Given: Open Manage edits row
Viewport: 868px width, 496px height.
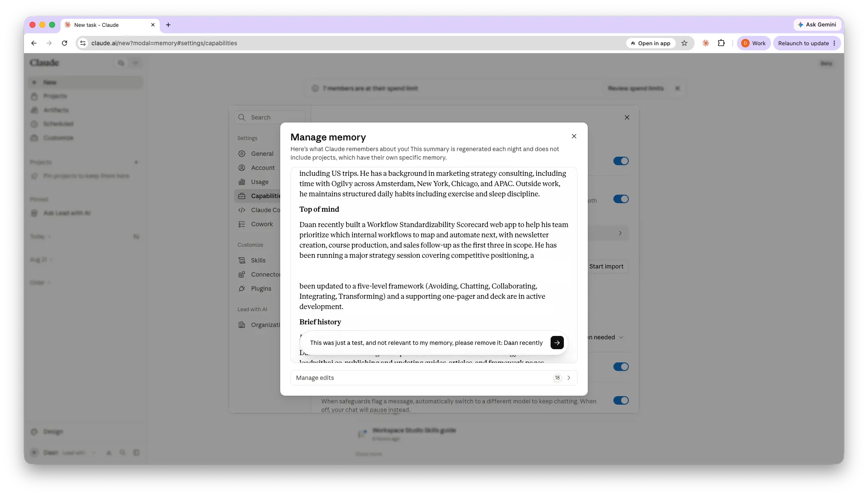Looking at the screenshot, I should point(434,378).
